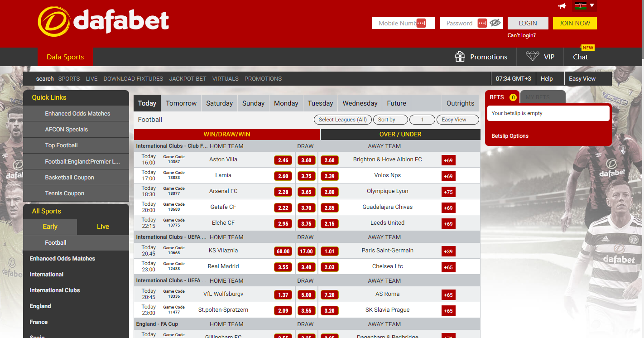The image size is (644, 338).
Task: Select AS Roma away odds 7.20
Action: click(329, 295)
